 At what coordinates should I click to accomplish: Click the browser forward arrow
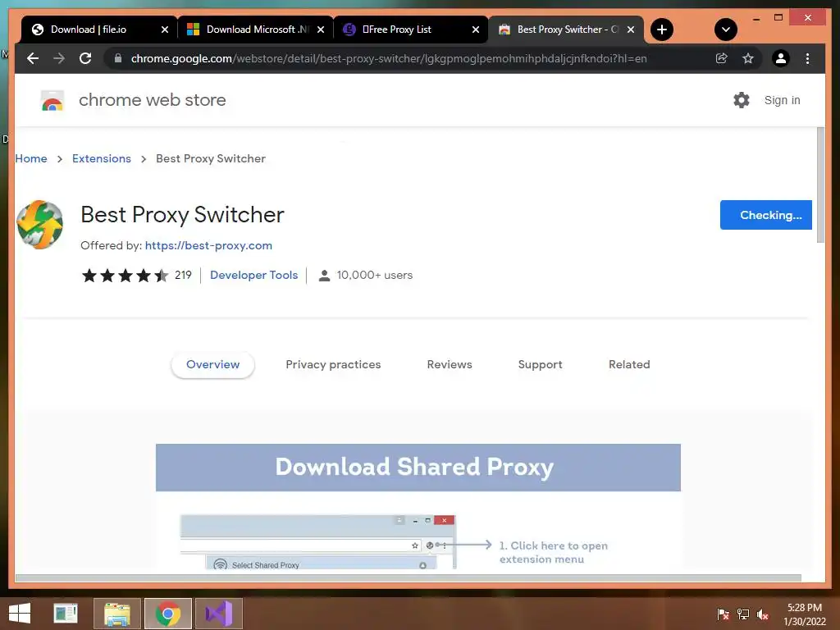59,58
